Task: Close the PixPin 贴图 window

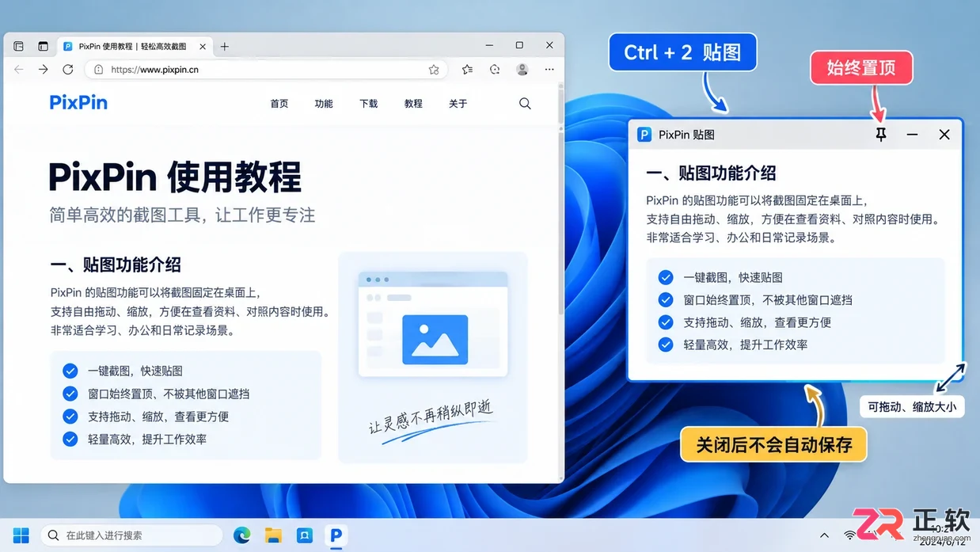Action: 944,135
